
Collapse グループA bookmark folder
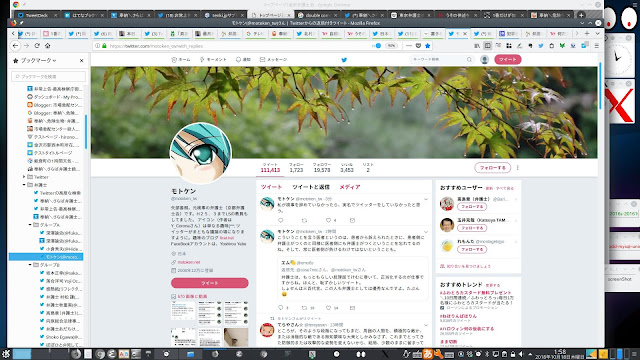click(30, 225)
